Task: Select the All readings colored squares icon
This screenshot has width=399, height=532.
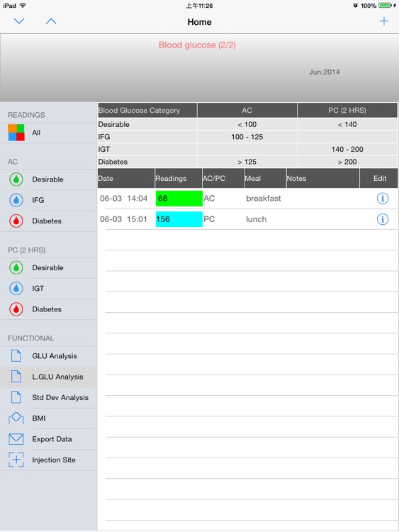Action: click(x=16, y=133)
